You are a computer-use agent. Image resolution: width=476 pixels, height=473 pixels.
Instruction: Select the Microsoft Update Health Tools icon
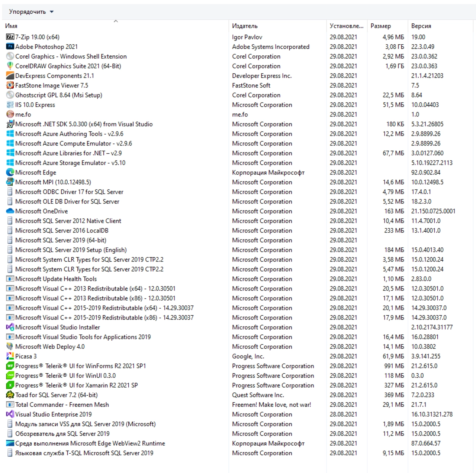point(10,279)
